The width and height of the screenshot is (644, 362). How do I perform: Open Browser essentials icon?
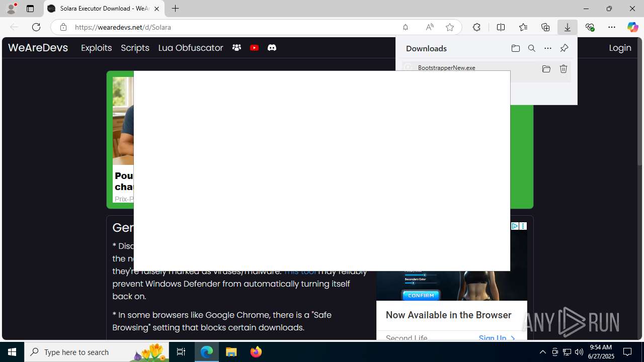[x=590, y=27]
